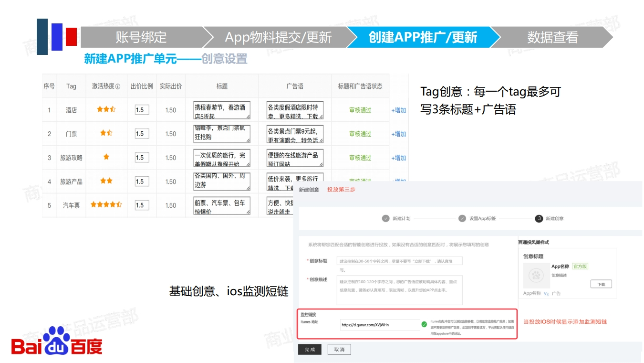
Task: Focus the 出价比例 field in 门票 row
Action: (142, 134)
